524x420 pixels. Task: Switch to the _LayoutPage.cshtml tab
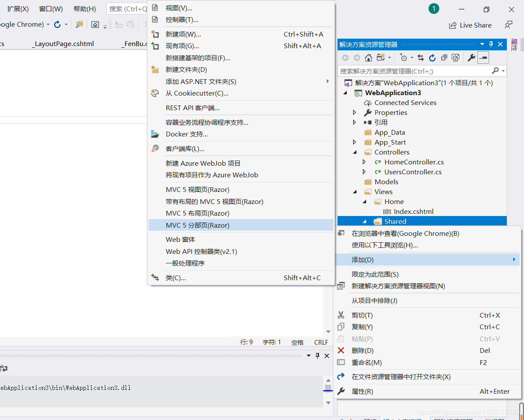tap(63, 44)
